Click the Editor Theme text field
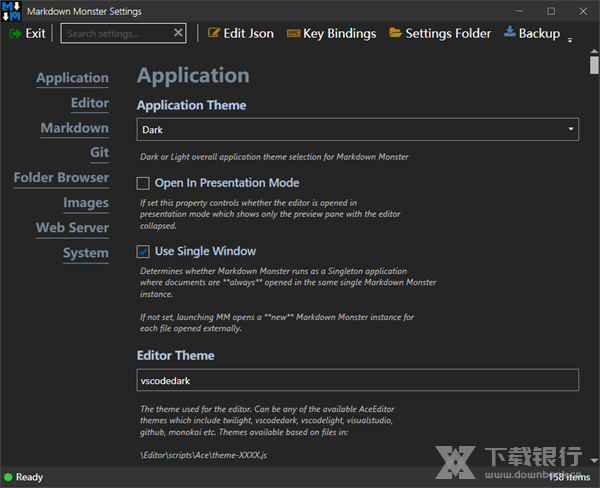Image resolution: width=600 pixels, height=488 pixels. 357,380
